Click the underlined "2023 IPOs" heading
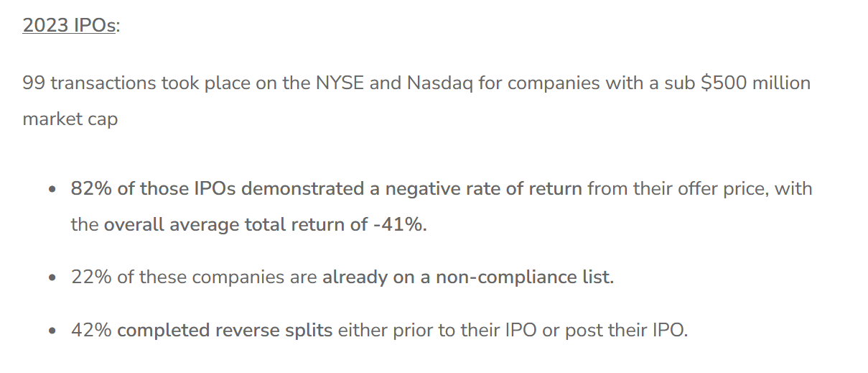This screenshot has height=373, width=868. (68, 26)
